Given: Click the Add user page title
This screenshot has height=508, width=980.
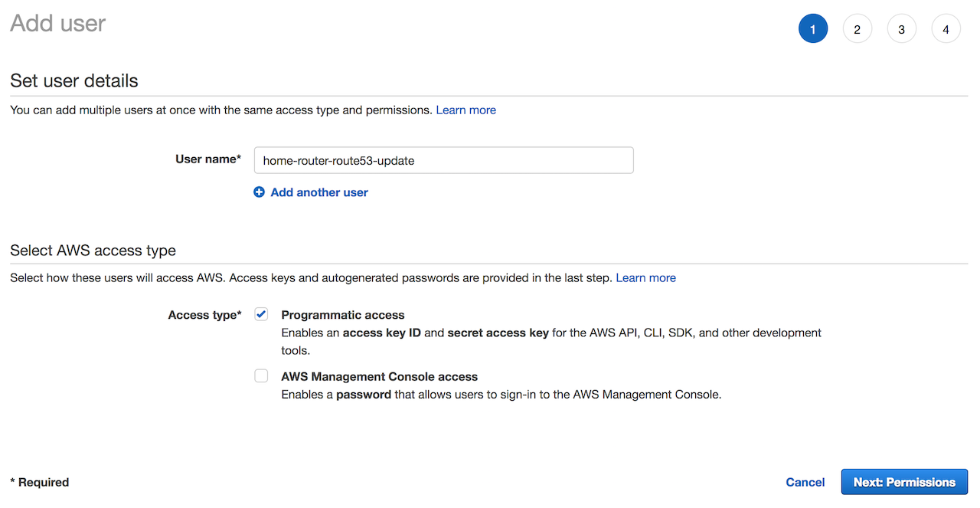Looking at the screenshot, I should (57, 23).
